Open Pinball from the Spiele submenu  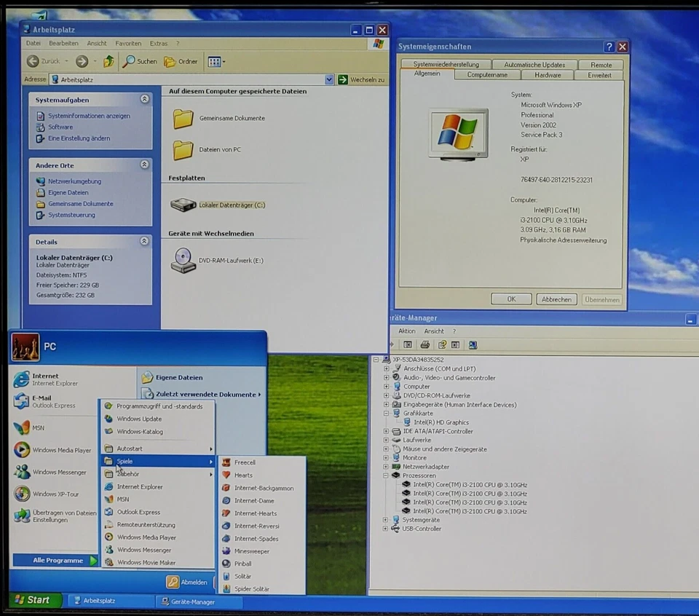coord(242,564)
